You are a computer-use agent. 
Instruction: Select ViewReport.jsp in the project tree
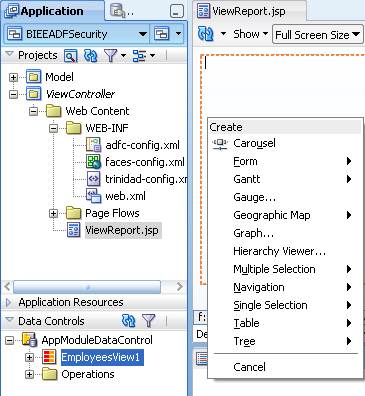pyautogui.click(x=122, y=230)
